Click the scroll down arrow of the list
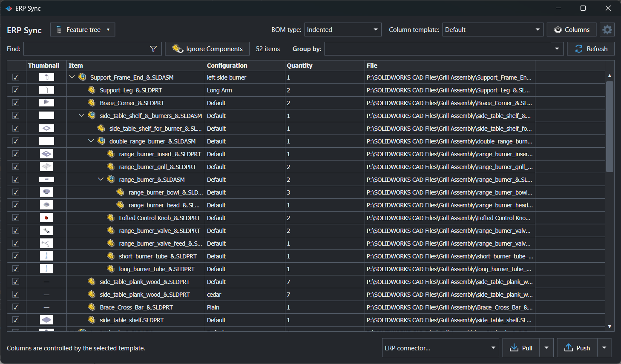621x364 pixels. (609, 327)
